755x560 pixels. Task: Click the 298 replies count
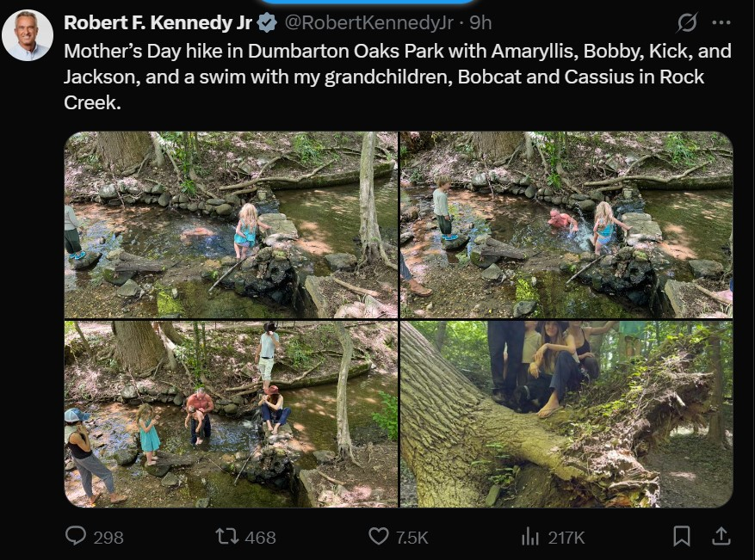pyautogui.click(x=108, y=538)
